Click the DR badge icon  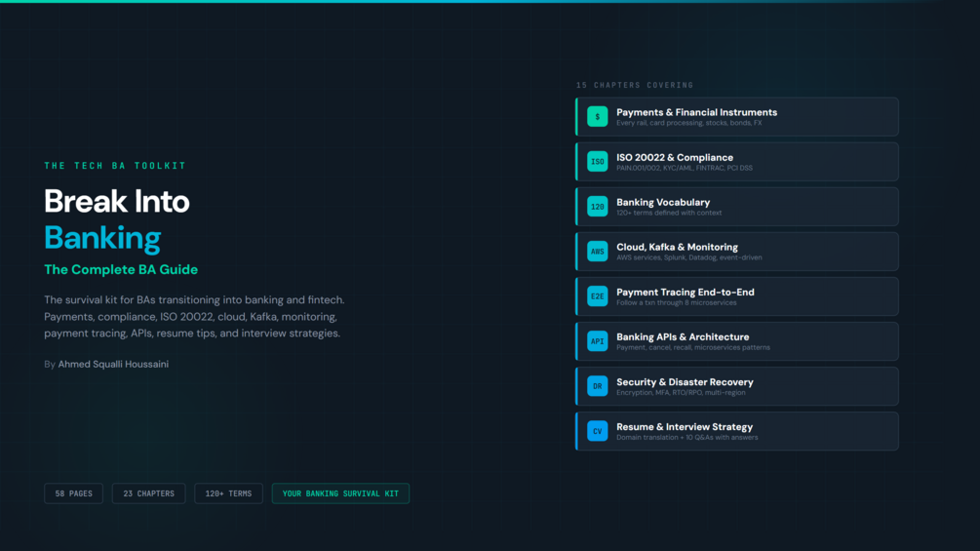click(x=597, y=386)
